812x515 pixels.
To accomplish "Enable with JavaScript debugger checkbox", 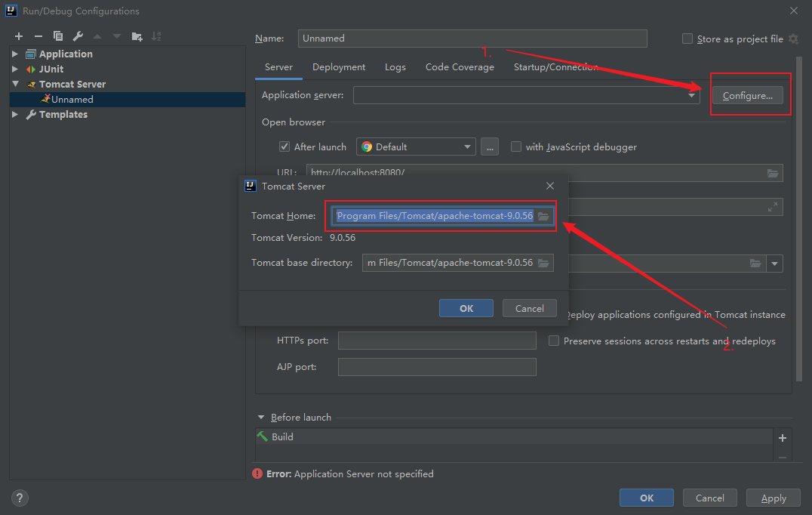I will coord(515,146).
